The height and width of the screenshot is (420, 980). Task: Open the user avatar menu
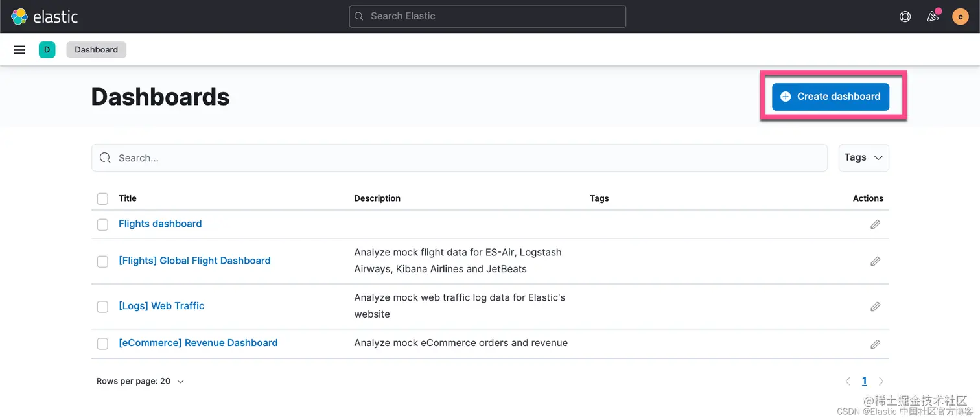click(x=960, y=17)
